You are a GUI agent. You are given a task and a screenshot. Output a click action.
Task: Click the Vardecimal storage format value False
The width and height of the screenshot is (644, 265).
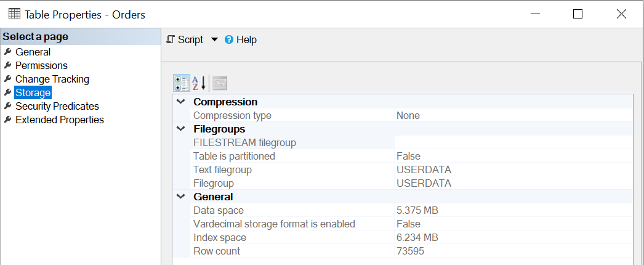(408, 224)
